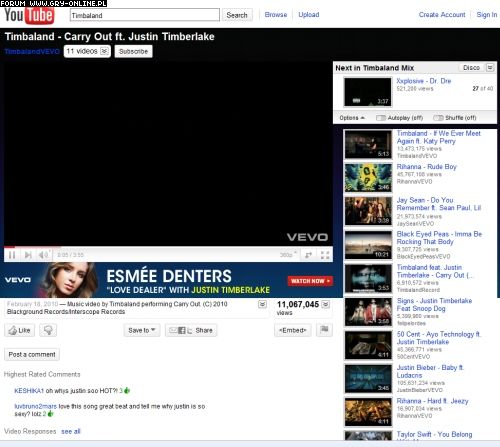This screenshot has width=500, height=447.
Task: Click the Esmée Denters VEVO banner
Action: (x=168, y=280)
